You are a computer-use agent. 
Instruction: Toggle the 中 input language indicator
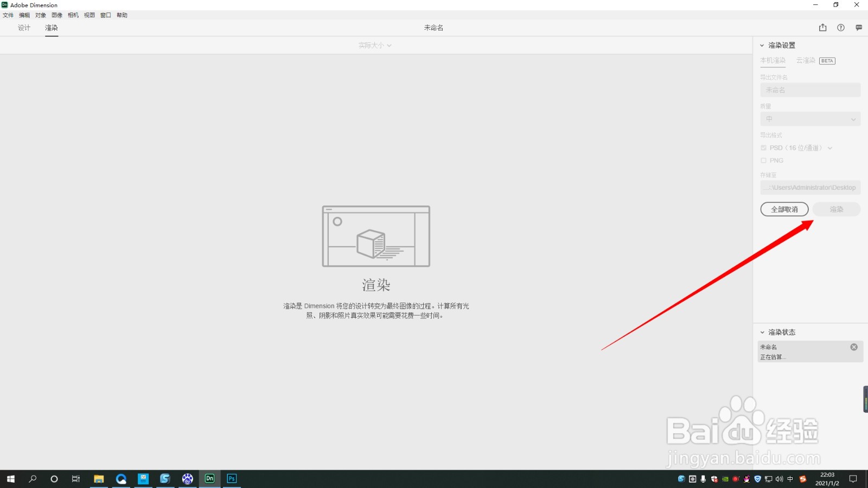[x=790, y=479]
